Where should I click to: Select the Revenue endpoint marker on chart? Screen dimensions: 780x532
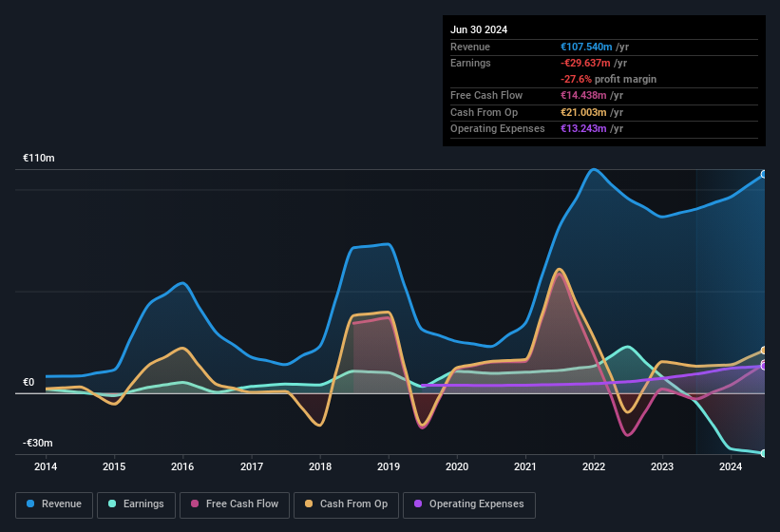pos(764,174)
